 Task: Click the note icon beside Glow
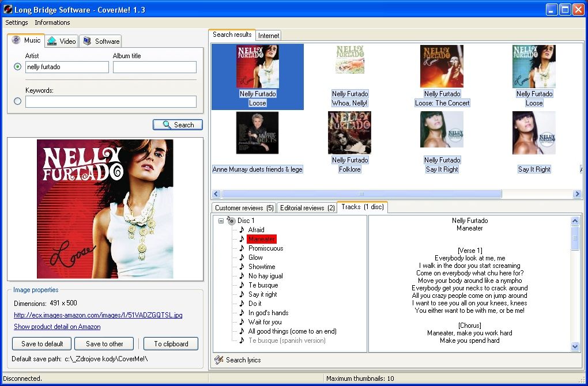pyautogui.click(x=242, y=258)
